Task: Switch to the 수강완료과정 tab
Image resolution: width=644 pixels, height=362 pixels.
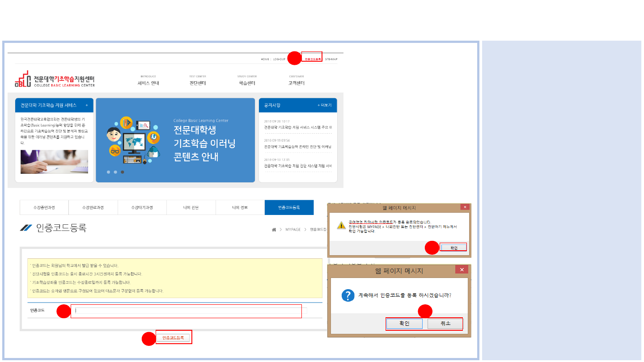Action: coord(93,208)
